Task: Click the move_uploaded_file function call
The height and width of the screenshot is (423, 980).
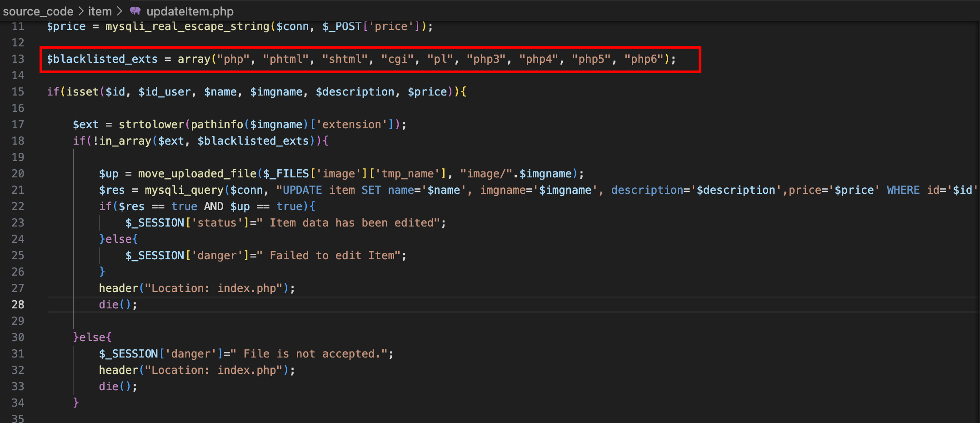Action: coord(197,174)
